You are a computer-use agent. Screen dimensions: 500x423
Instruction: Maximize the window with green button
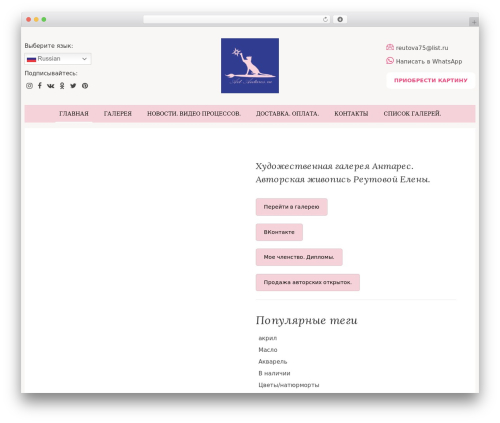coord(44,19)
